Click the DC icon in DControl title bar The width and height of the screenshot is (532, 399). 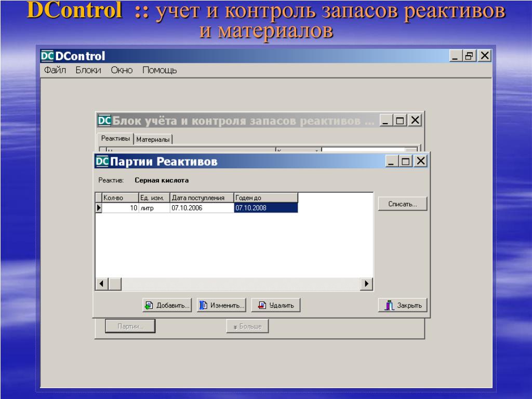[x=47, y=56]
